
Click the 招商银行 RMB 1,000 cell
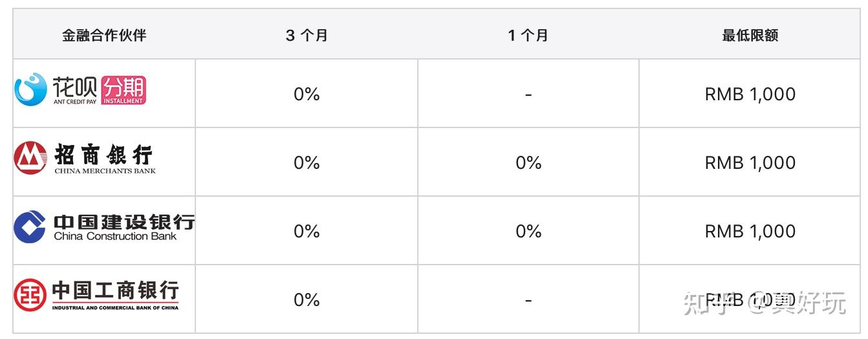pos(750,163)
